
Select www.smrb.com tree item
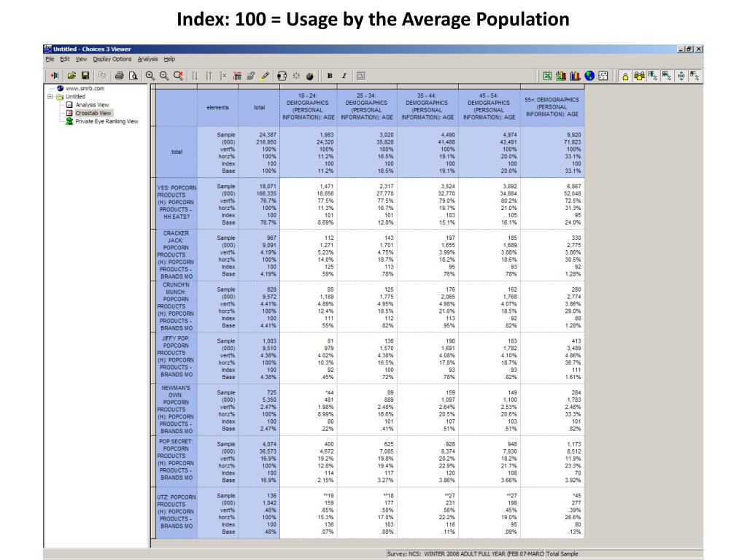[85, 88]
